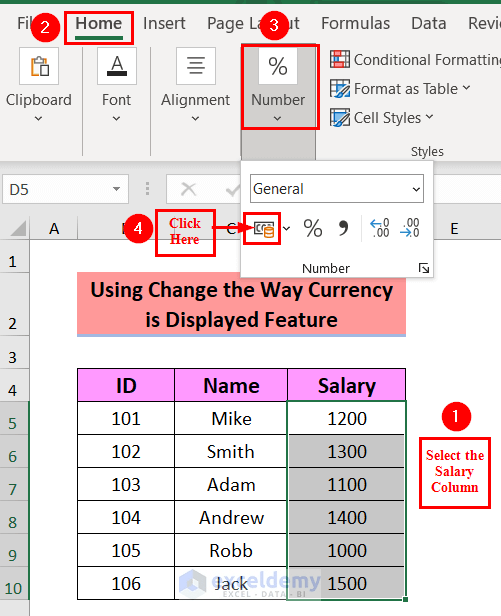Viewport: 501px width, 616px height.
Task: Select column A header
Action: (54, 228)
